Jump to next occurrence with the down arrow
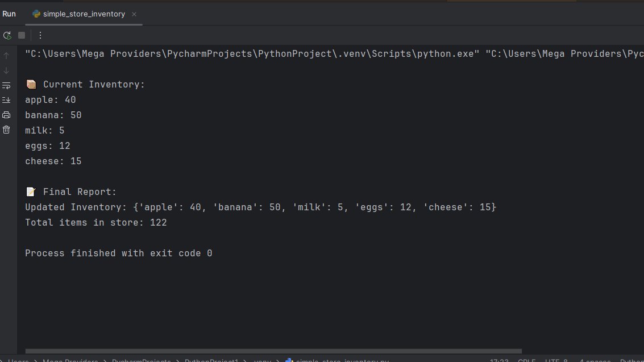Screen dimensions: 644x362 (x=5, y=70)
